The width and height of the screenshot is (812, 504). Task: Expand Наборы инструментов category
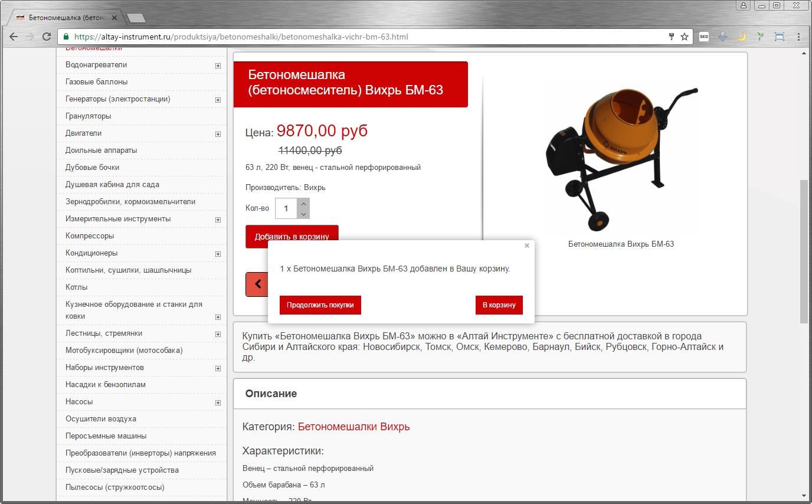[218, 368]
